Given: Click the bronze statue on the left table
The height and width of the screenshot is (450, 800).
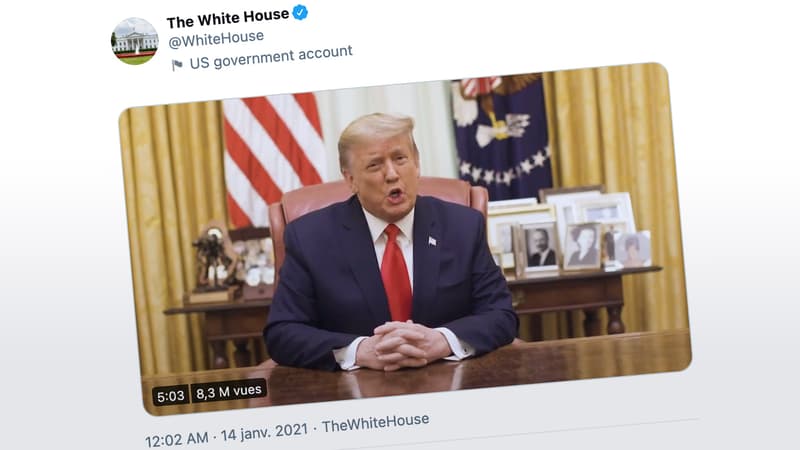Looking at the screenshot, I should [x=213, y=261].
